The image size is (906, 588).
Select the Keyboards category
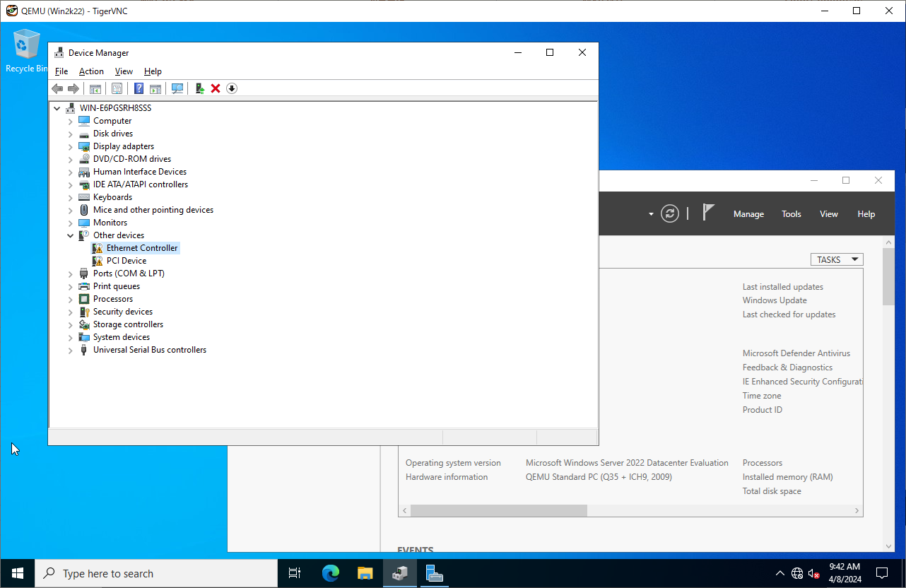pos(112,197)
